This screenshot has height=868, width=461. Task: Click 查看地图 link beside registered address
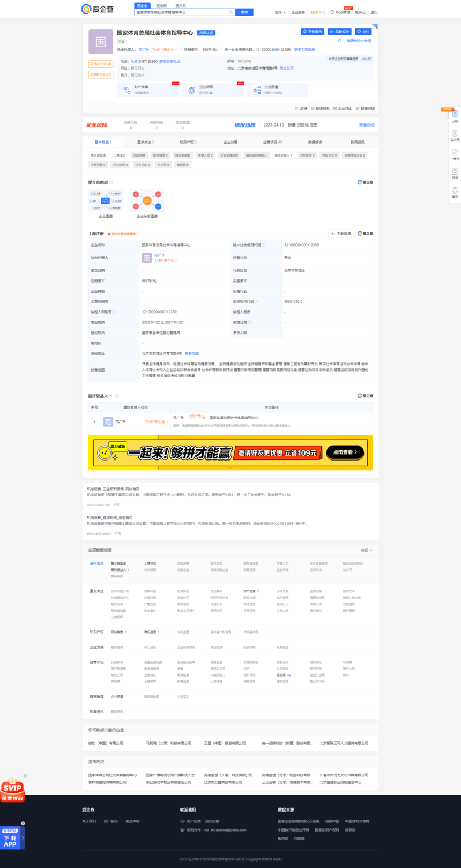(x=192, y=354)
